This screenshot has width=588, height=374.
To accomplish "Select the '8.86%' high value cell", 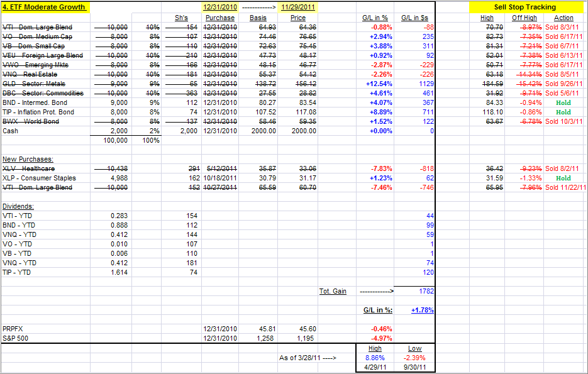I will tap(375, 358).
